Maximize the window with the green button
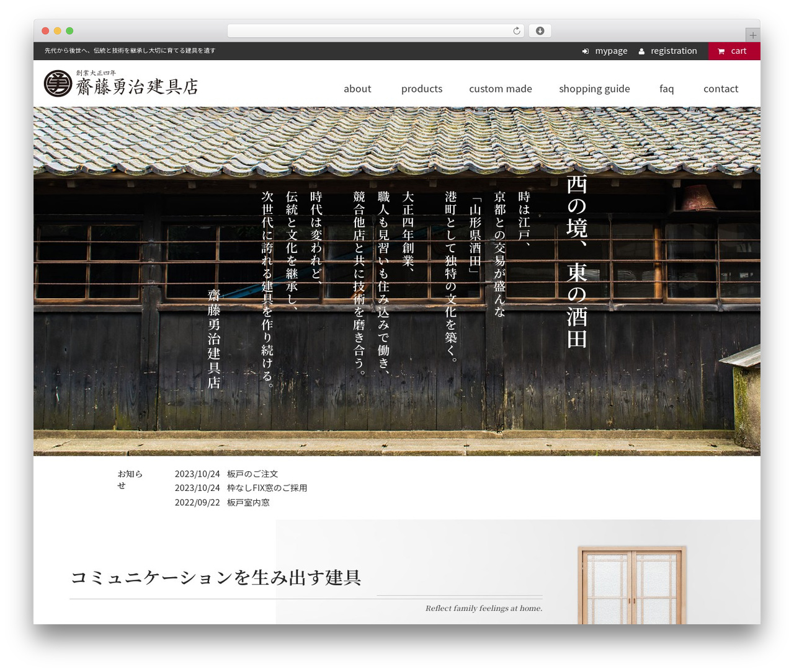This screenshot has width=794, height=672. click(x=69, y=31)
